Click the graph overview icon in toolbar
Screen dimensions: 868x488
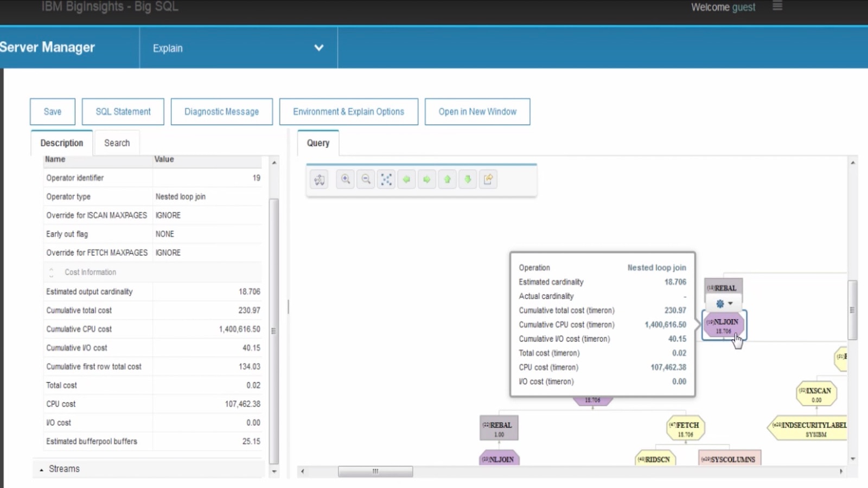coord(319,179)
